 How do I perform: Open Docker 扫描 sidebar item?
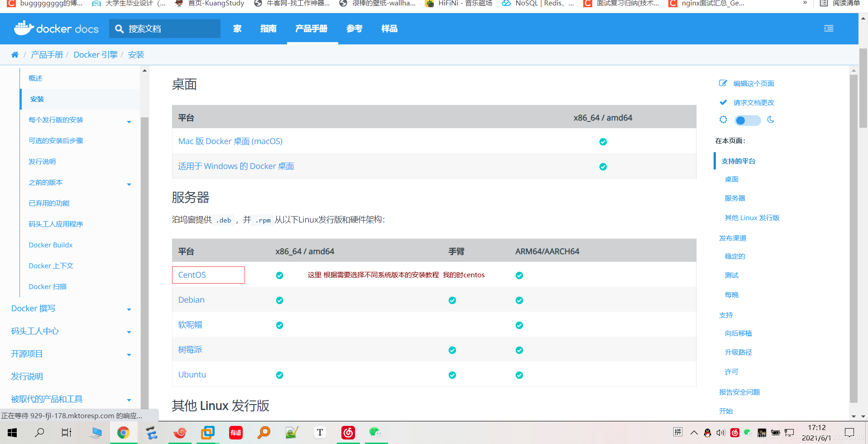click(48, 286)
